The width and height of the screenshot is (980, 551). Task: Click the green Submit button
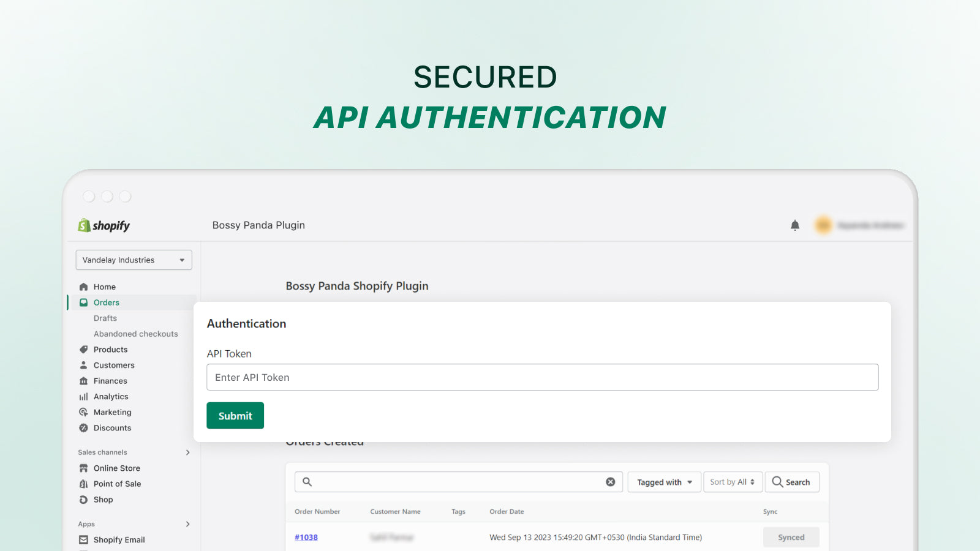pyautogui.click(x=235, y=416)
